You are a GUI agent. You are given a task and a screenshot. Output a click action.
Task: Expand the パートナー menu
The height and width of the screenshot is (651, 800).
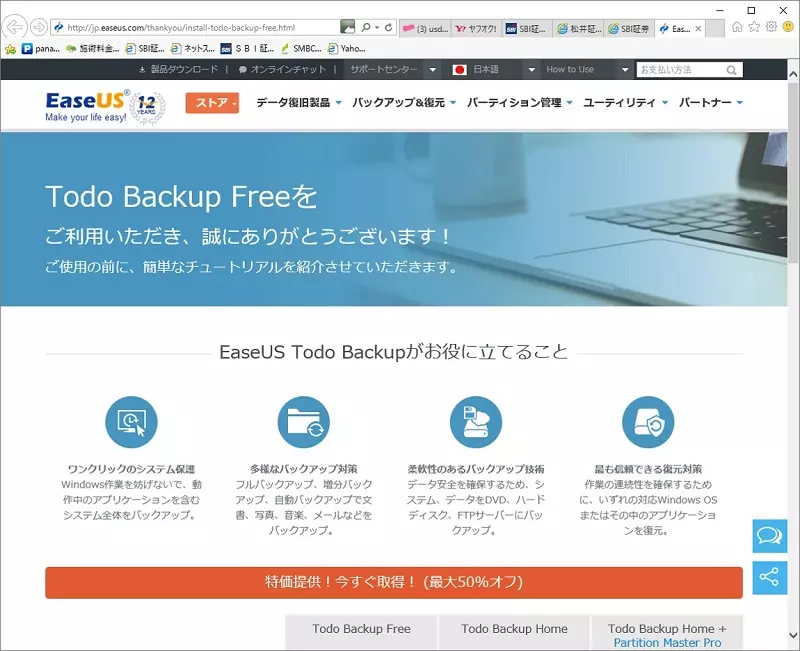click(711, 103)
